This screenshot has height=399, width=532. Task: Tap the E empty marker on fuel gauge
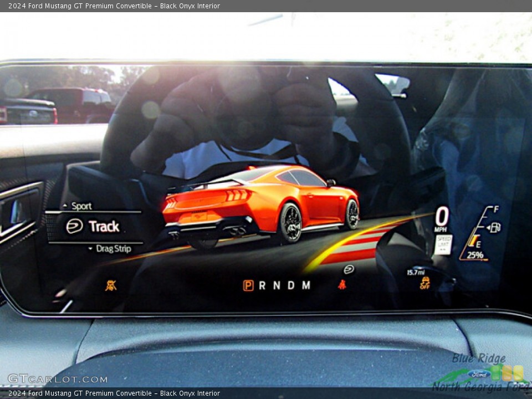pyautogui.click(x=478, y=244)
